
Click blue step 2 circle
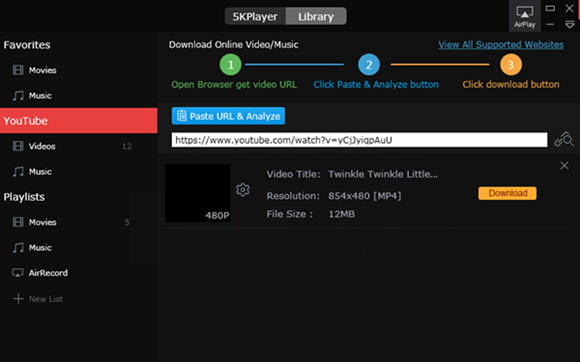pyautogui.click(x=369, y=64)
